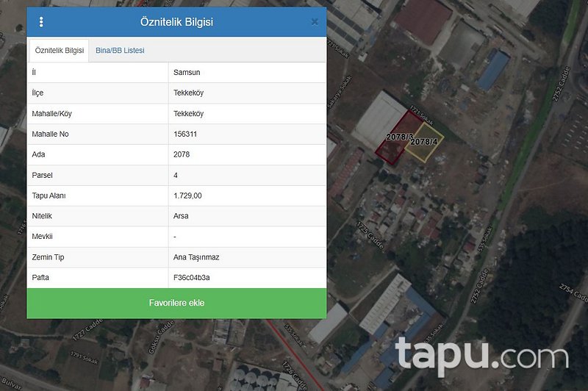The width and height of the screenshot is (588, 391).
Task: Click the Tekkeköy value in the Mahalle/Köy row
Action: tap(188, 114)
